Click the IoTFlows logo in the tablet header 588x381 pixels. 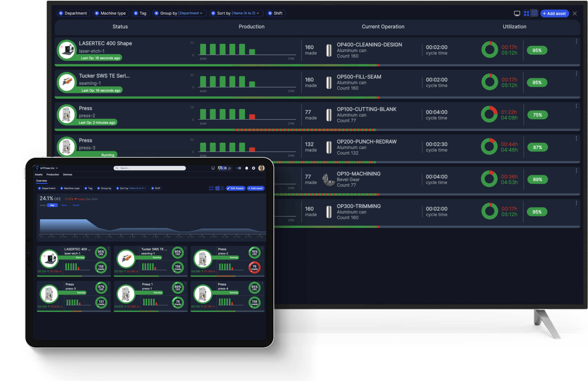pos(37,168)
